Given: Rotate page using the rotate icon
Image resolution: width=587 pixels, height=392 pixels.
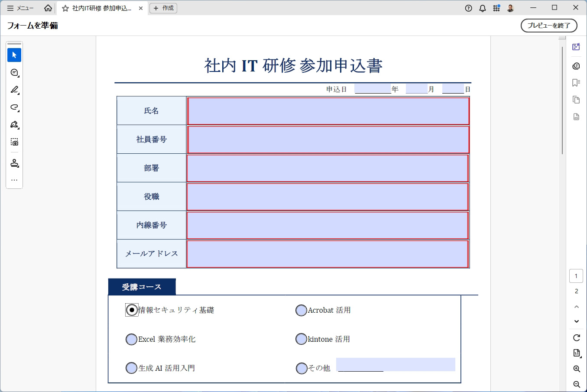Looking at the screenshot, I should pyautogui.click(x=577, y=337).
